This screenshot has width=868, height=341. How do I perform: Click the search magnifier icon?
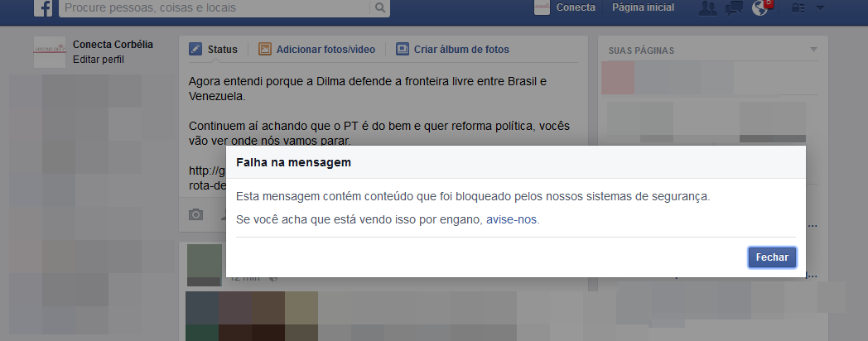click(x=379, y=7)
